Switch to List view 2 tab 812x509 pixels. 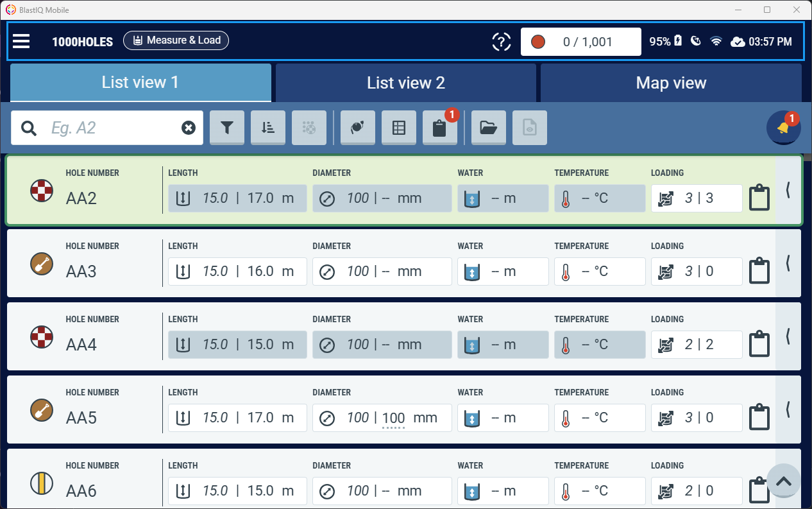coord(406,83)
